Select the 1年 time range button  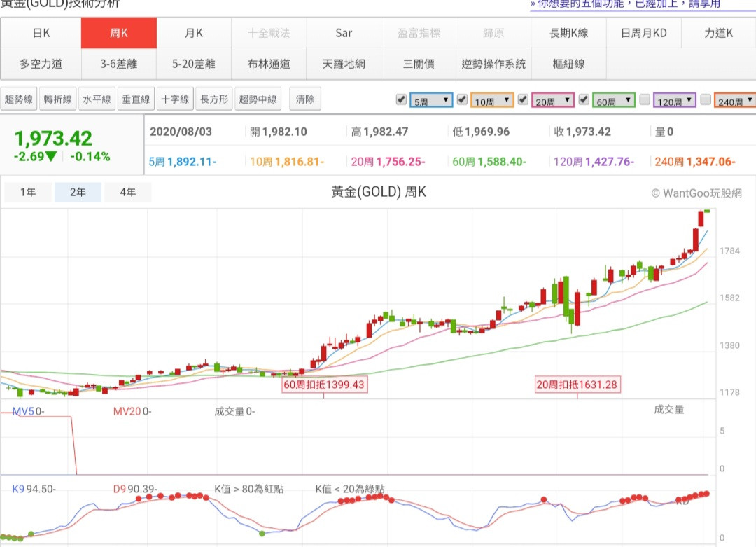click(28, 192)
